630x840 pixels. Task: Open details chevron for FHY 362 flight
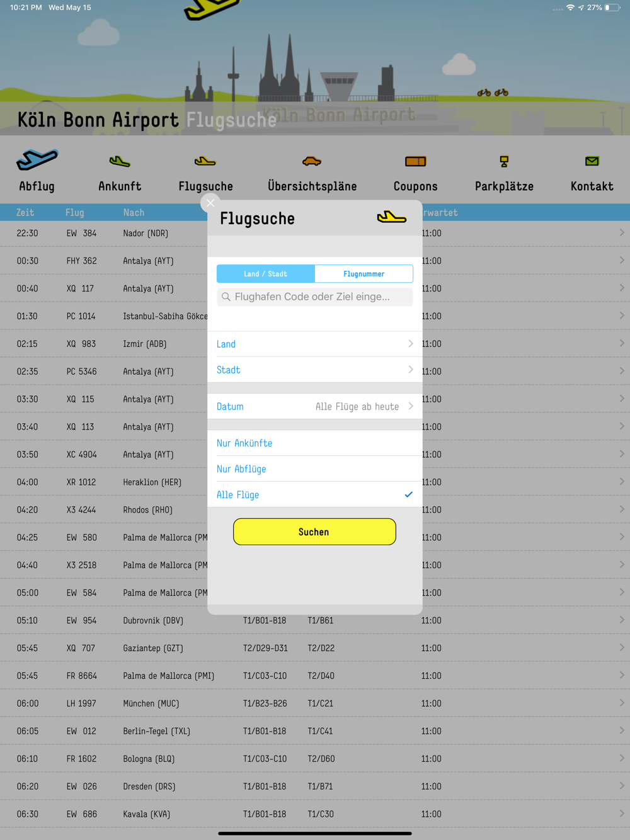(x=622, y=261)
